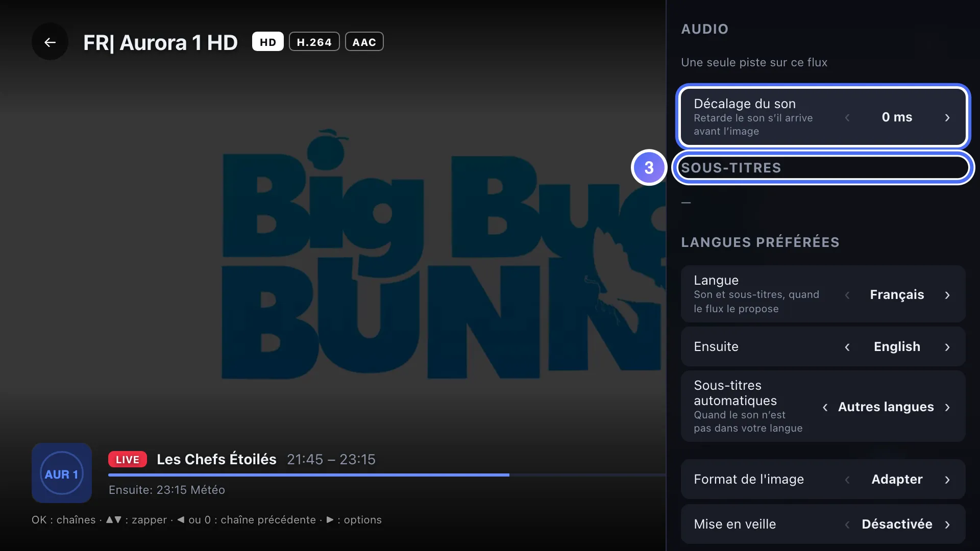
Task: Previous Mise en veille option
Action: pyautogui.click(x=847, y=524)
